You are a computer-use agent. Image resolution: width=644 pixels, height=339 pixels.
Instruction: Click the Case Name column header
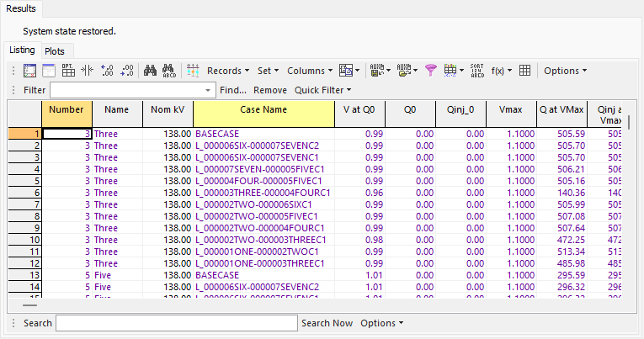point(262,109)
